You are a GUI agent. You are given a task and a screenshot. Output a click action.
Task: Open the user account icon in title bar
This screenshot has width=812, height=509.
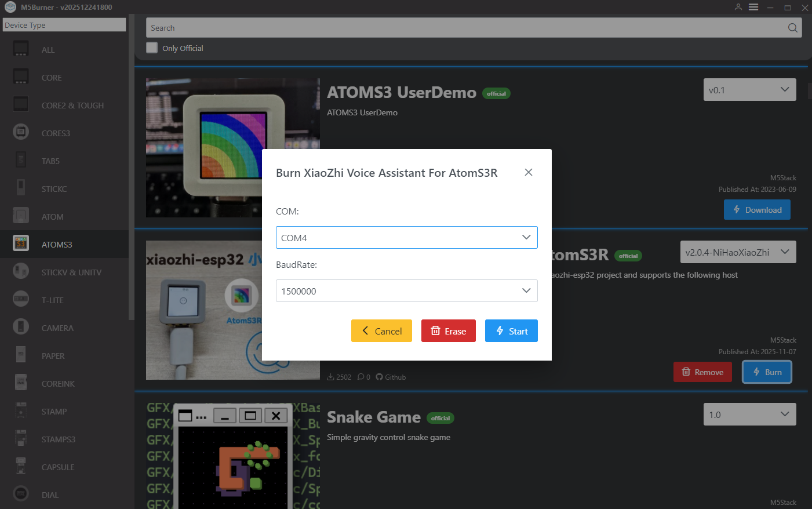[x=738, y=7]
